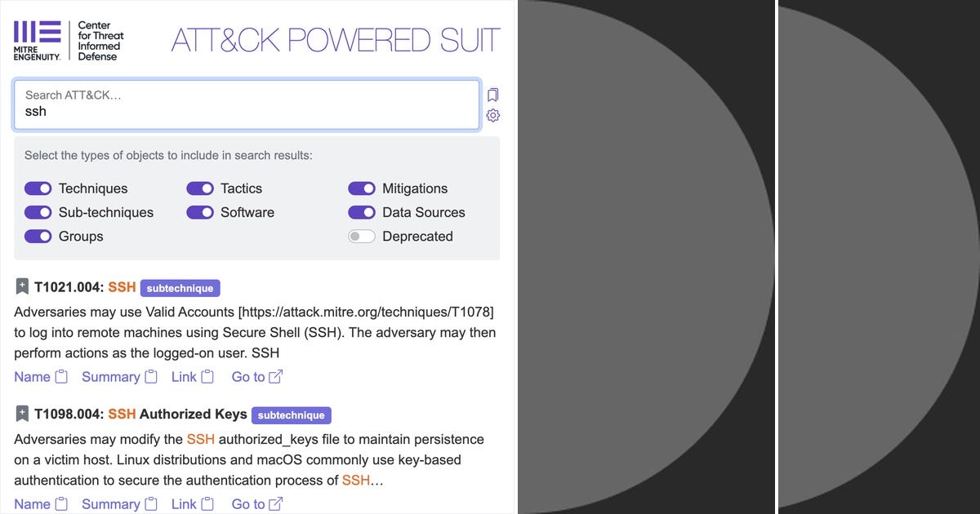
Task: Copy the Summary for SSH Authorized Keys
Action: tap(150, 503)
